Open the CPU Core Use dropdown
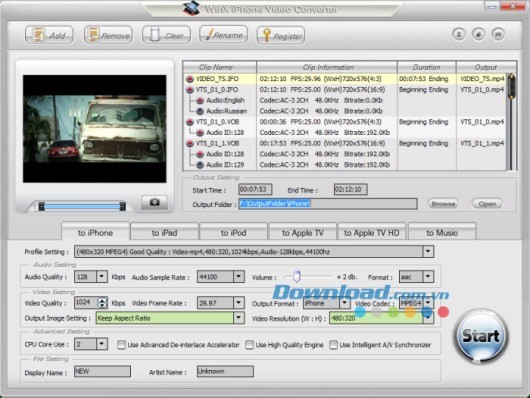This screenshot has width=530, height=398. [102, 344]
